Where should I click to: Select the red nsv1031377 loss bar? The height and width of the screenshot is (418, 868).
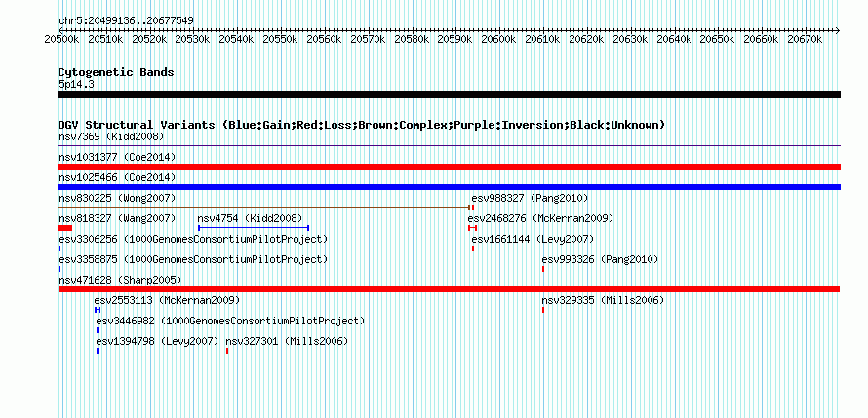click(449, 167)
